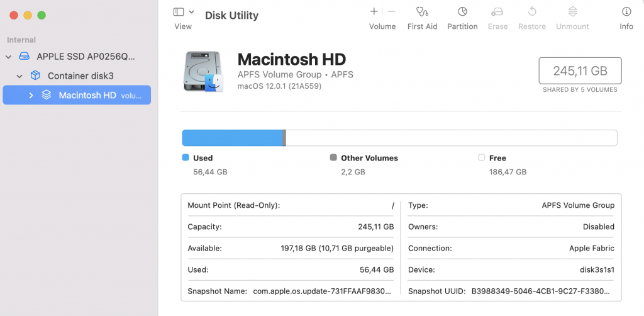Expand the Macintosh HD volume group
Viewport: 644px width, 316px height.
click(x=31, y=95)
